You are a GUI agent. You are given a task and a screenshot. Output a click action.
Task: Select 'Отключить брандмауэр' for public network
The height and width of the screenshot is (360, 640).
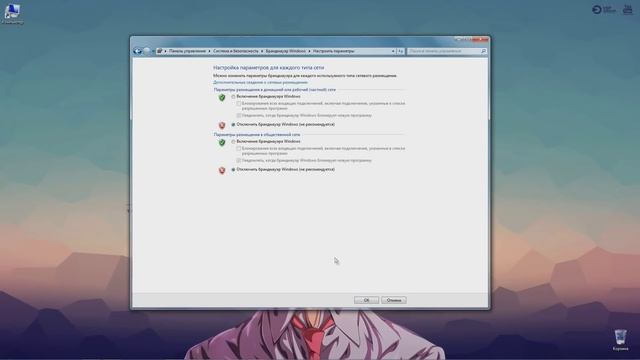click(233, 169)
